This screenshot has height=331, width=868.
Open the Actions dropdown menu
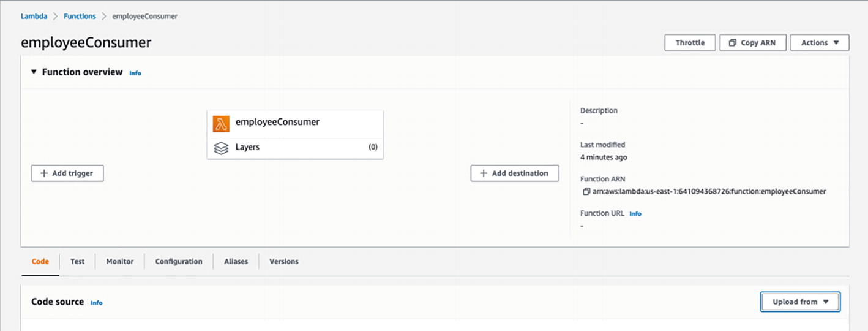click(x=820, y=43)
